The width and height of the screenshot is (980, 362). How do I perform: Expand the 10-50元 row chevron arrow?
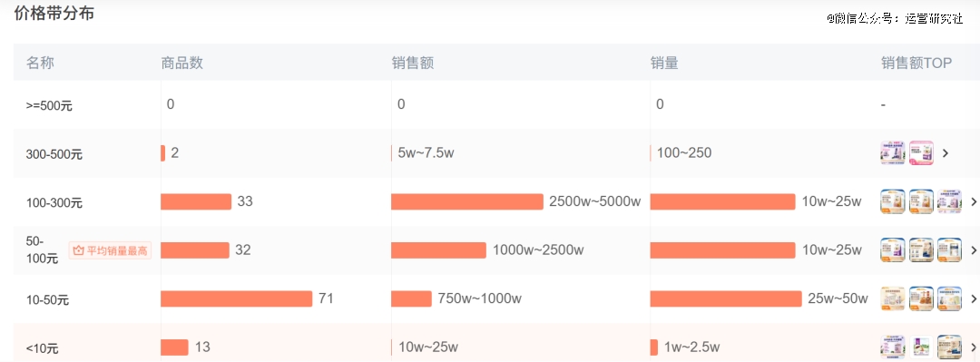coord(974,298)
